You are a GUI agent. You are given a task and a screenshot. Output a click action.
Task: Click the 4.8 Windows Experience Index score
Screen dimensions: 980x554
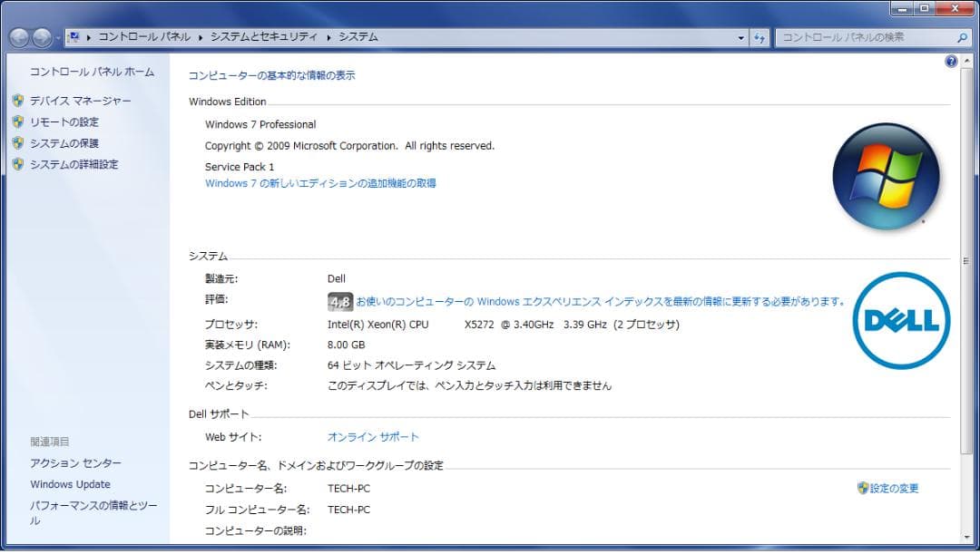[339, 300]
